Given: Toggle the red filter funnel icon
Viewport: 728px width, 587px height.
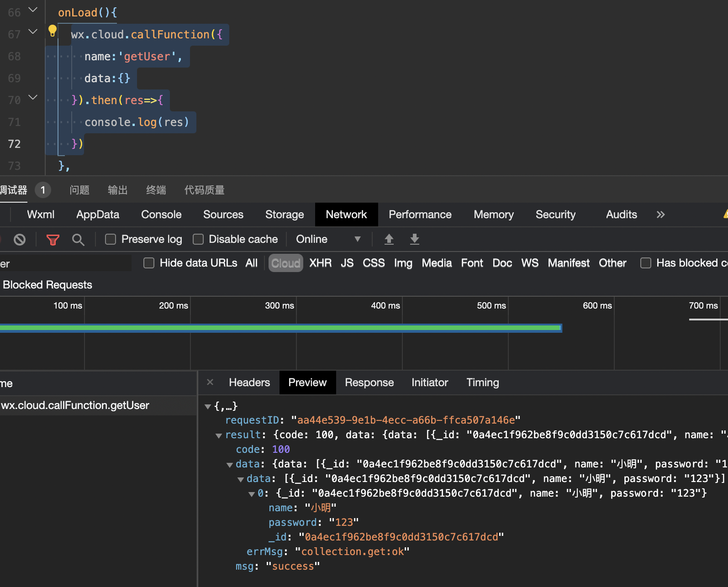Looking at the screenshot, I should [x=53, y=240].
